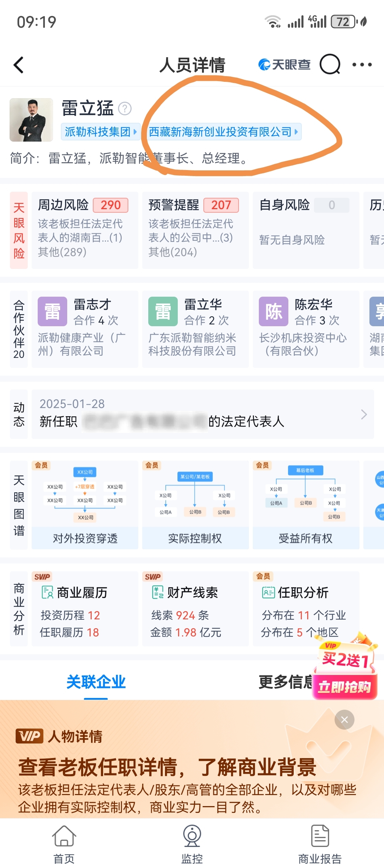Image resolution: width=384 pixels, height=868 pixels.
Task: Tap 天眼图谱 side label
Action: pyautogui.click(x=19, y=505)
